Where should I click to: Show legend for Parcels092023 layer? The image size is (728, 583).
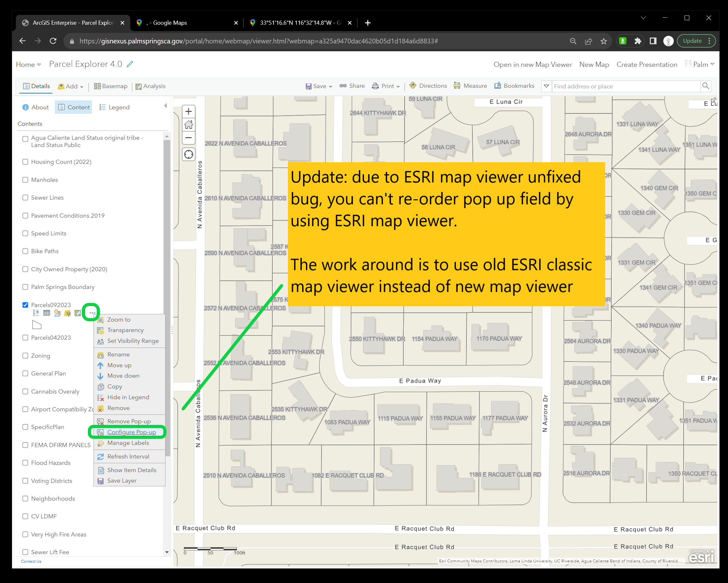36,313
